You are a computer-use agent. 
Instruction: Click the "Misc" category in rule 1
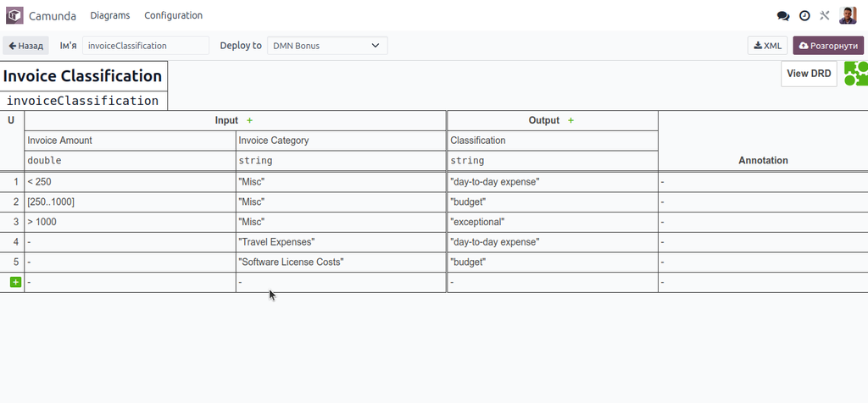(341, 182)
